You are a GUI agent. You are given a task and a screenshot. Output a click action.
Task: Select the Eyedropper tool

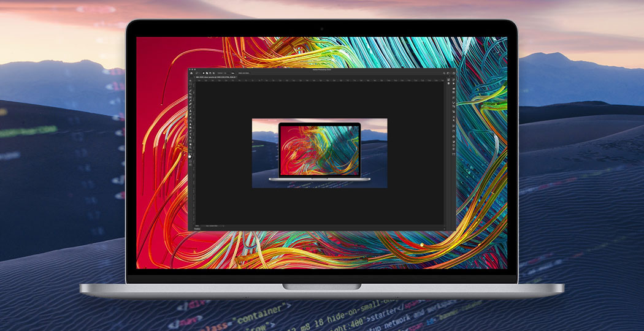click(190, 101)
